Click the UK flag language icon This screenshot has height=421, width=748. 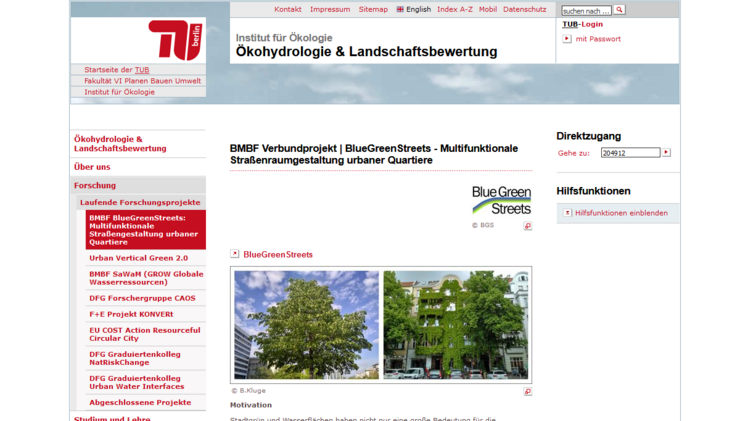400,10
